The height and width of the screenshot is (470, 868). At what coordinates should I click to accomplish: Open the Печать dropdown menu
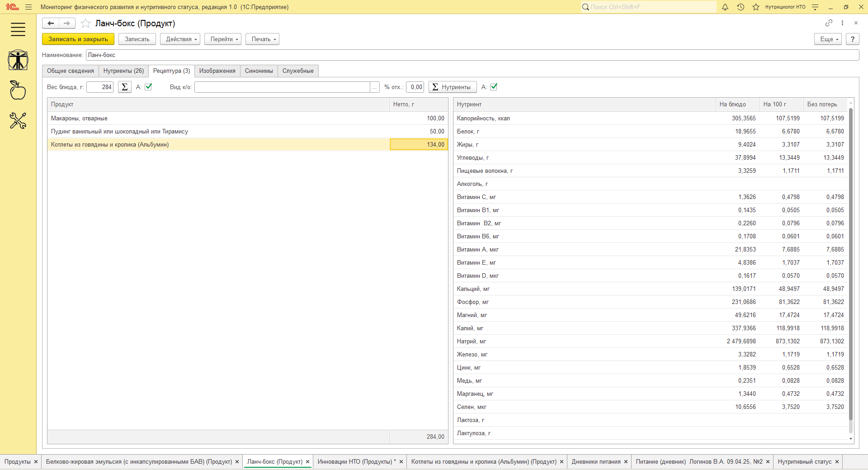262,39
